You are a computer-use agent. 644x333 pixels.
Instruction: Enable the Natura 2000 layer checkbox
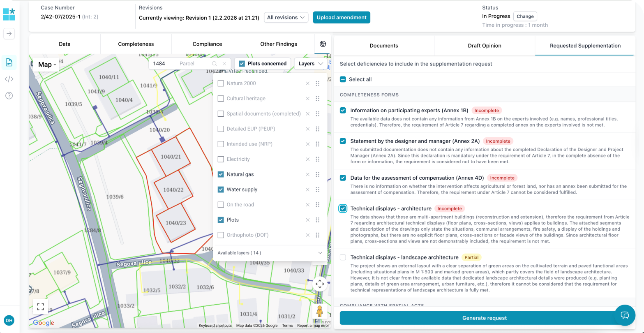point(221,83)
